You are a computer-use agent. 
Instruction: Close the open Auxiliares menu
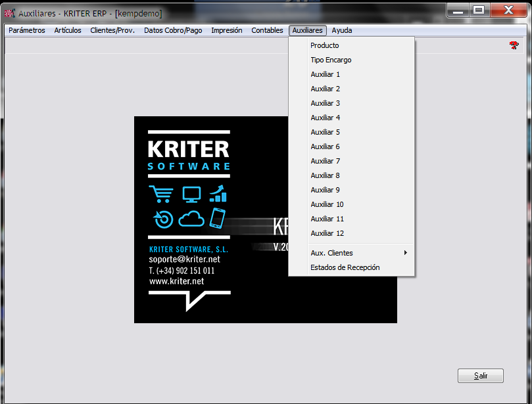[307, 30]
